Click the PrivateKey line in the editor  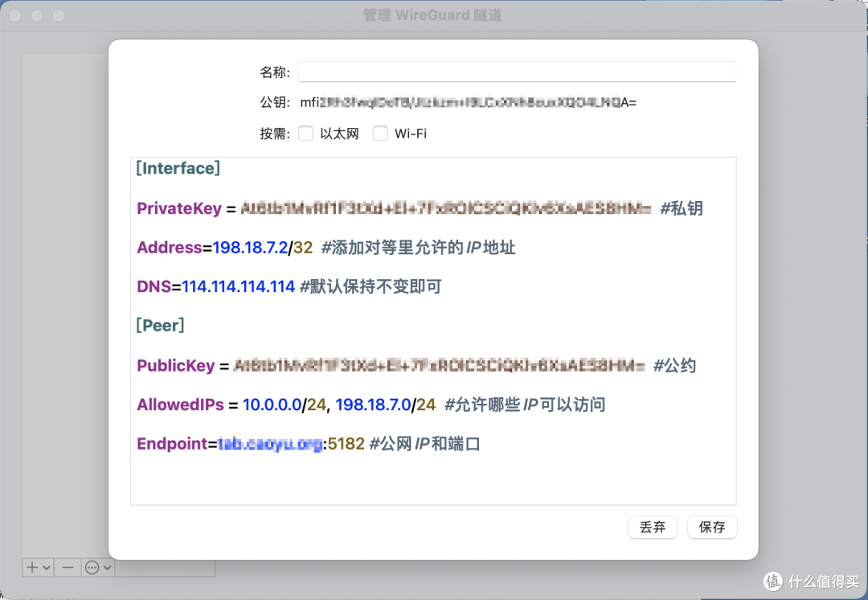click(x=178, y=208)
